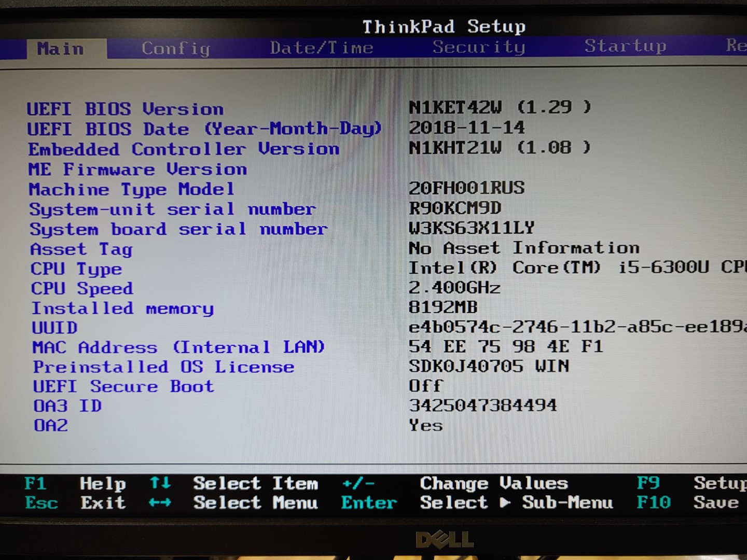
Task: Click the MAC Address entry
Action: [x=177, y=347]
